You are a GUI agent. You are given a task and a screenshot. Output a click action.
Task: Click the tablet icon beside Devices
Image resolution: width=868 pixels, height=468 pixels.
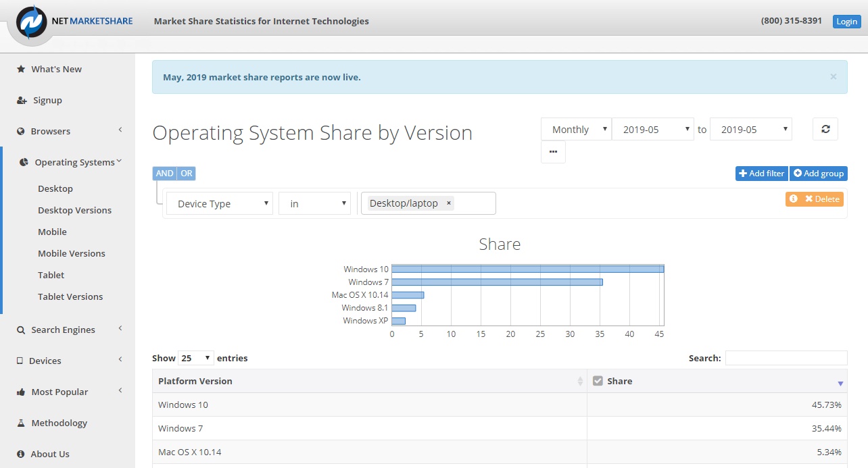tap(20, 361)
